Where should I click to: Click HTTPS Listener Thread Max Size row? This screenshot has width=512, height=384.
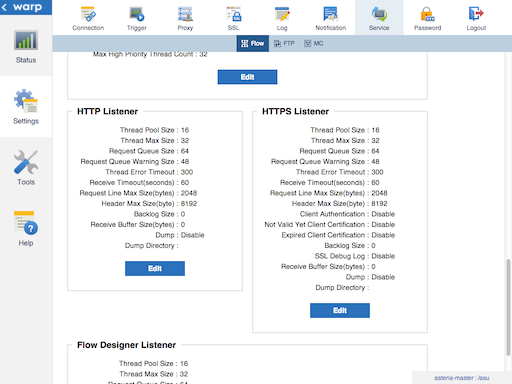tap(345, 141)
